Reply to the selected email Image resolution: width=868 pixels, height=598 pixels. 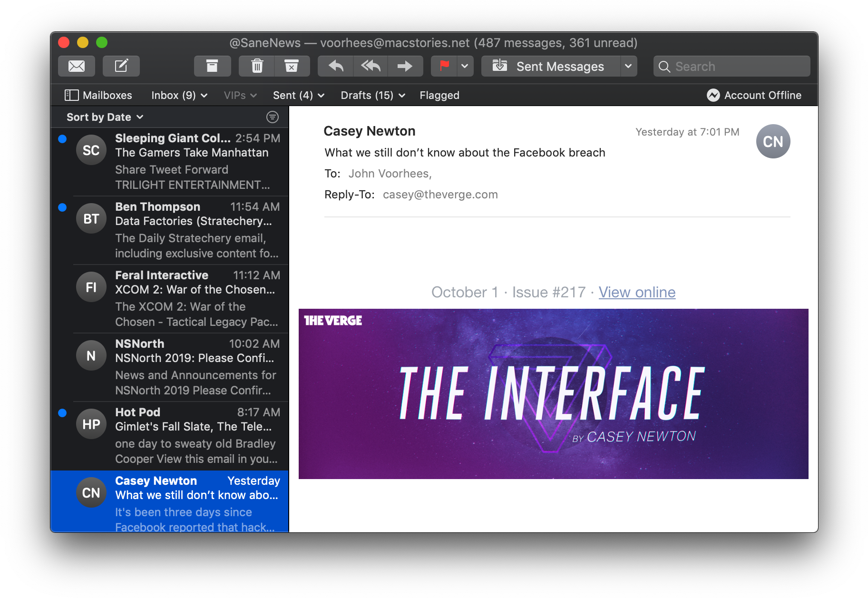[336, 66]
